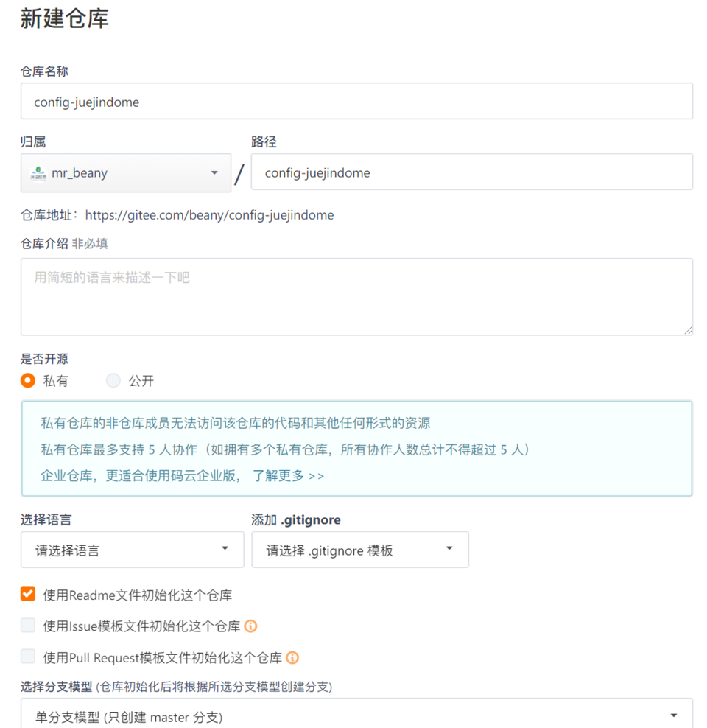Enable 使用Issue模板文件初始化这个仓库
This screenshot has width=707, height=728.
[x=27, y=625]
